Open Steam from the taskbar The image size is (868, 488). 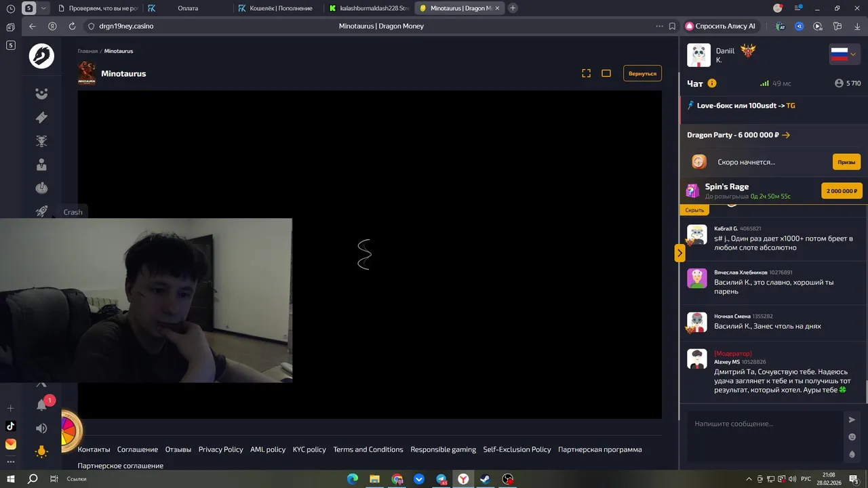point(485,479)
